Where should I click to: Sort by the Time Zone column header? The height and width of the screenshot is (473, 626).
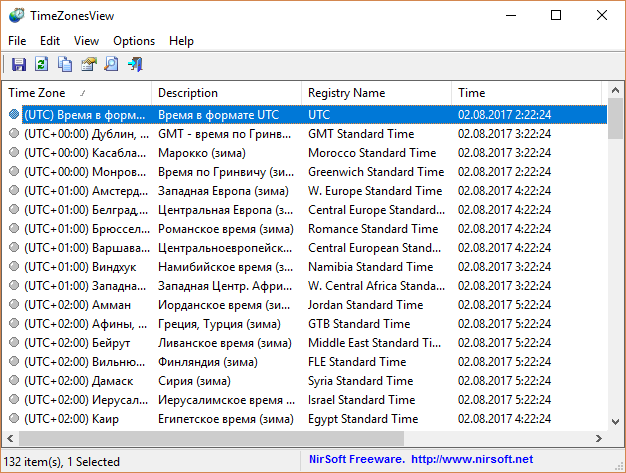point(77,93)
